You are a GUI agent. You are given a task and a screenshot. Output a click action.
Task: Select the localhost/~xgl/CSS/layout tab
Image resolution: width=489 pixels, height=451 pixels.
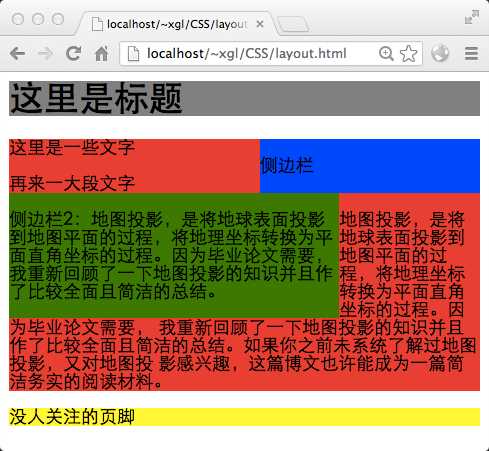point(177,24)
